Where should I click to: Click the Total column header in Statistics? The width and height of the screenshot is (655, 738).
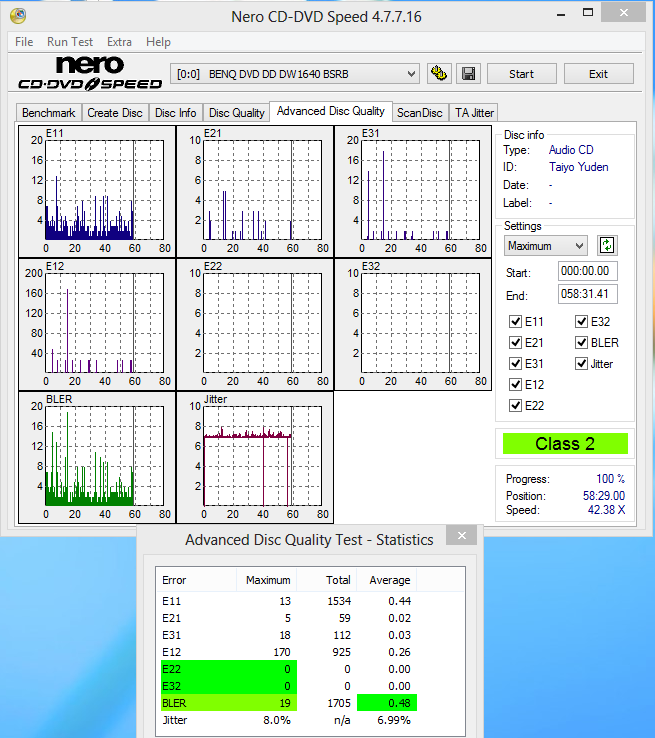click(327, 580)
